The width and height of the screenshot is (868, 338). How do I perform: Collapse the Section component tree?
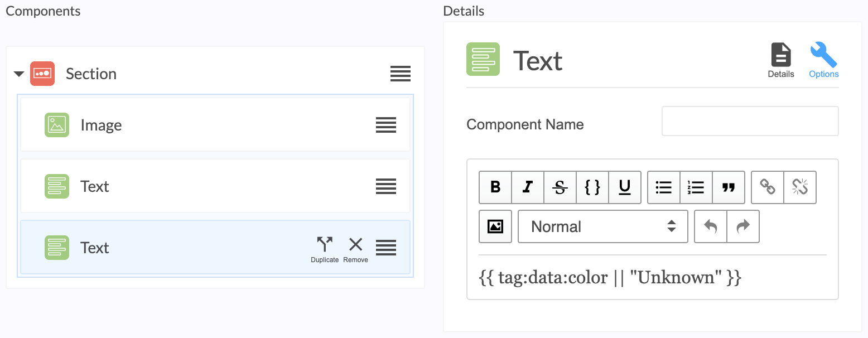coord(19,74)
